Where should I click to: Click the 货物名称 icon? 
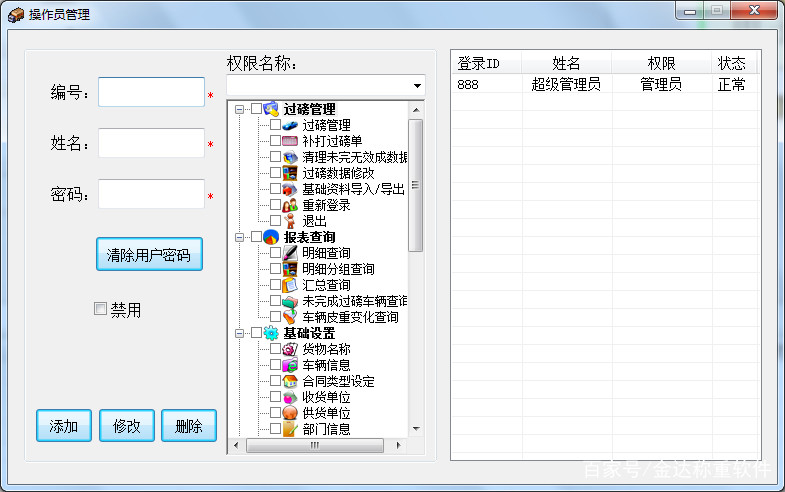click(x=290, y=349)
